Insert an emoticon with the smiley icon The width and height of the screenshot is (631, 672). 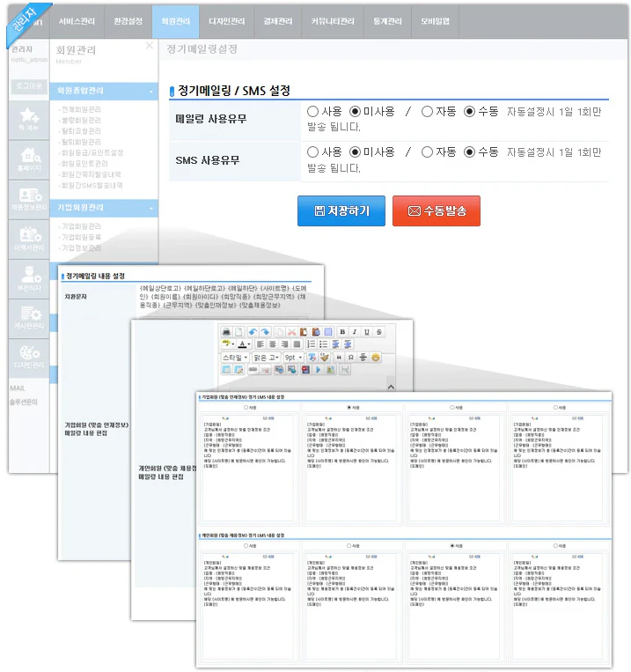[376, 358]
